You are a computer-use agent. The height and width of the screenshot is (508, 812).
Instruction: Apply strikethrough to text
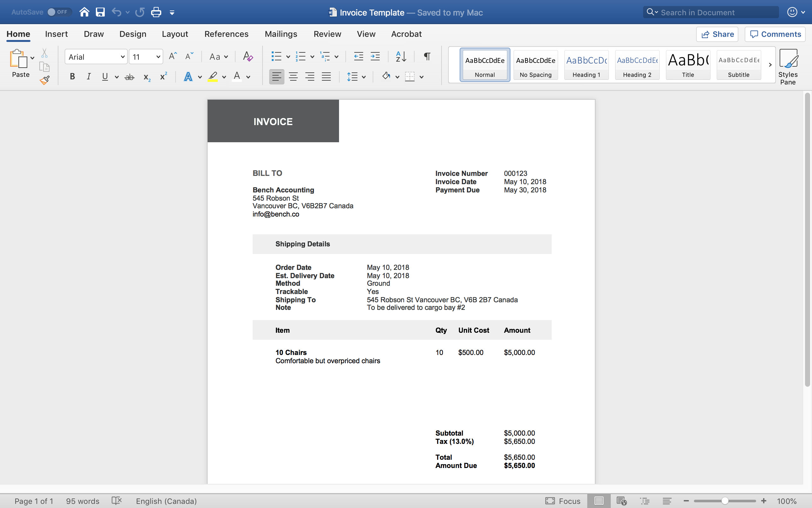point(130,76)
